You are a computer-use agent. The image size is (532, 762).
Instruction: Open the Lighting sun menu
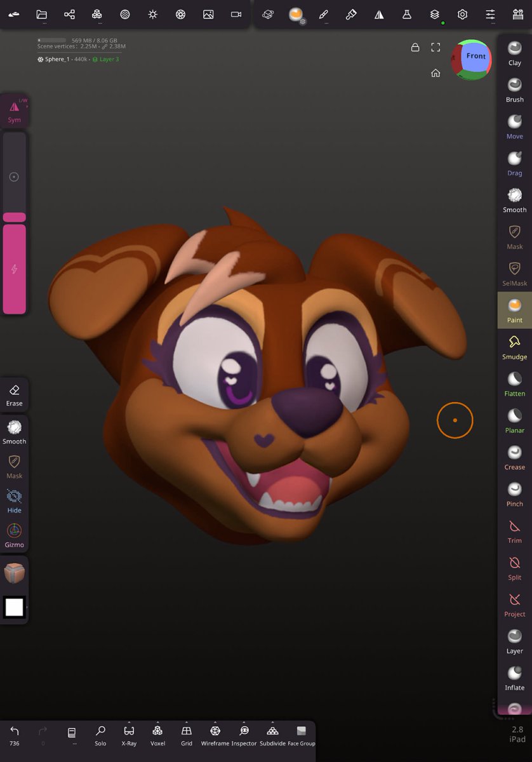(x=153, y=14)
